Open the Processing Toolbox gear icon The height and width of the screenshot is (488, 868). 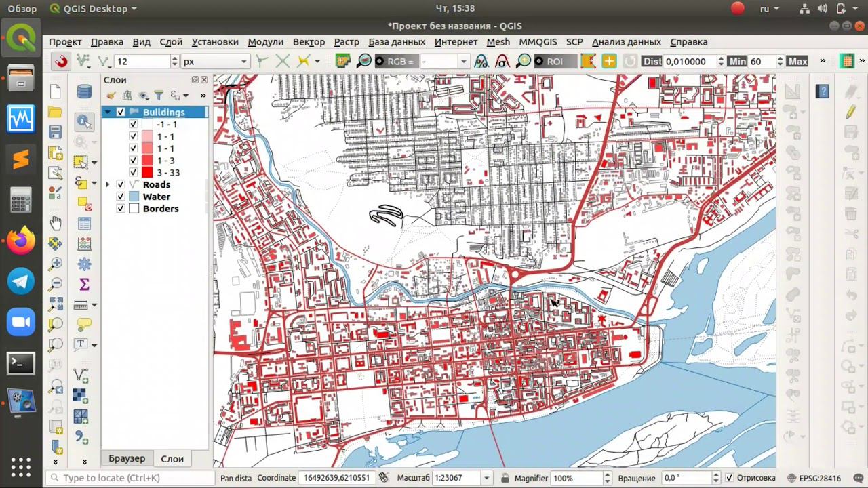tap(84, 264)
